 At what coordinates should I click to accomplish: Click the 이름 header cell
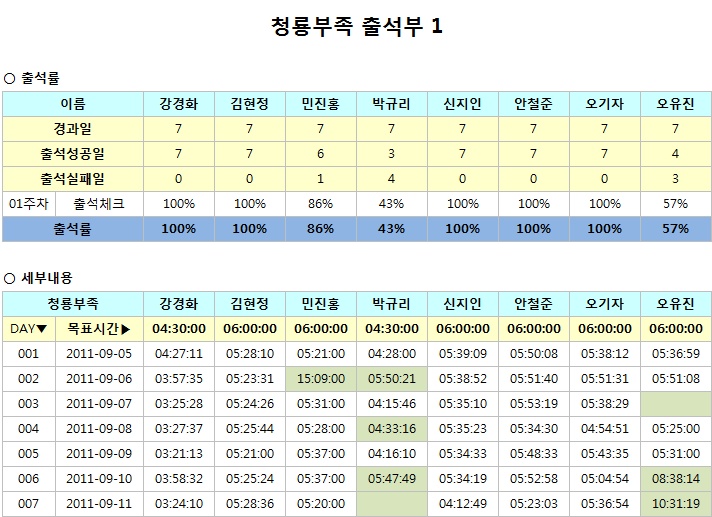(x=73, y=104)
